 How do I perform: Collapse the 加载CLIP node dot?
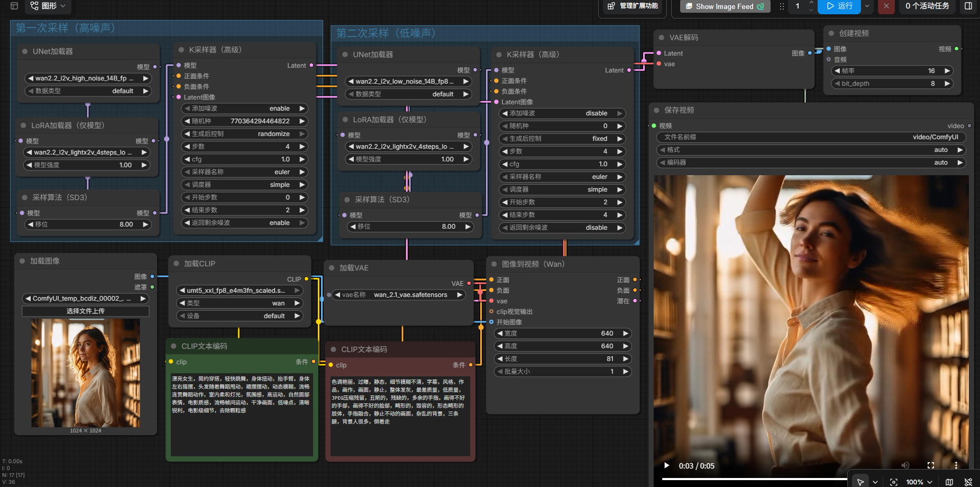pyautogui.click(x=176, y=263)
